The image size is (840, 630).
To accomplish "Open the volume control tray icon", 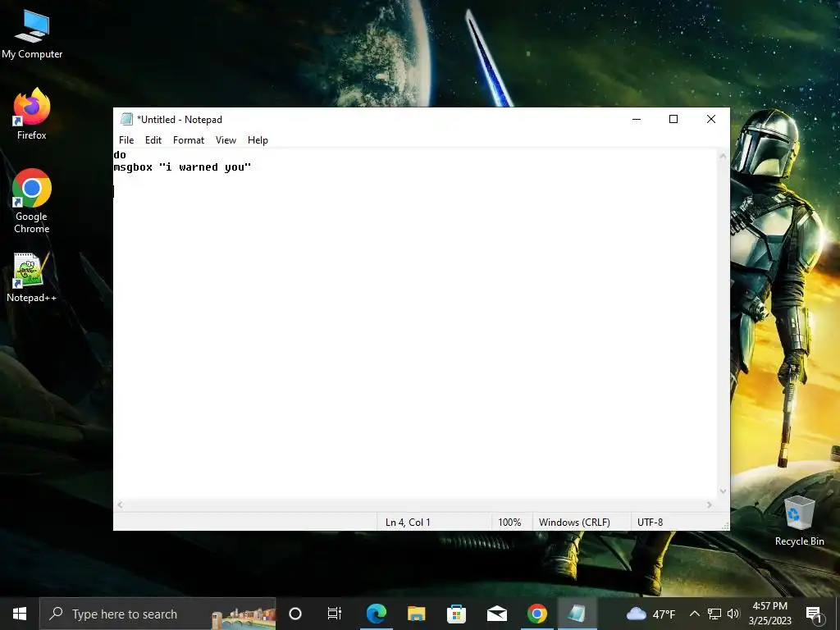I will tap(733, 614).
